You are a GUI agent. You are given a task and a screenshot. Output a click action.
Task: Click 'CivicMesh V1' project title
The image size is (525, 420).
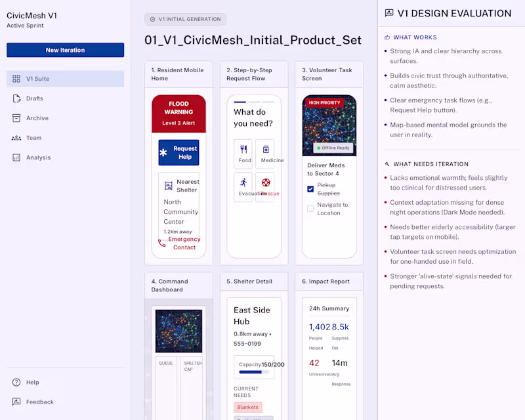[x=31, y=15]
